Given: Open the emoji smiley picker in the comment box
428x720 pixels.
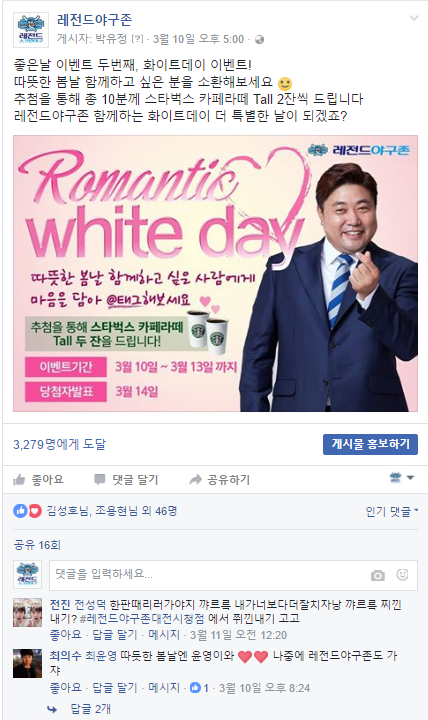Looking at the screenshot, I should (x=402, y=574).
